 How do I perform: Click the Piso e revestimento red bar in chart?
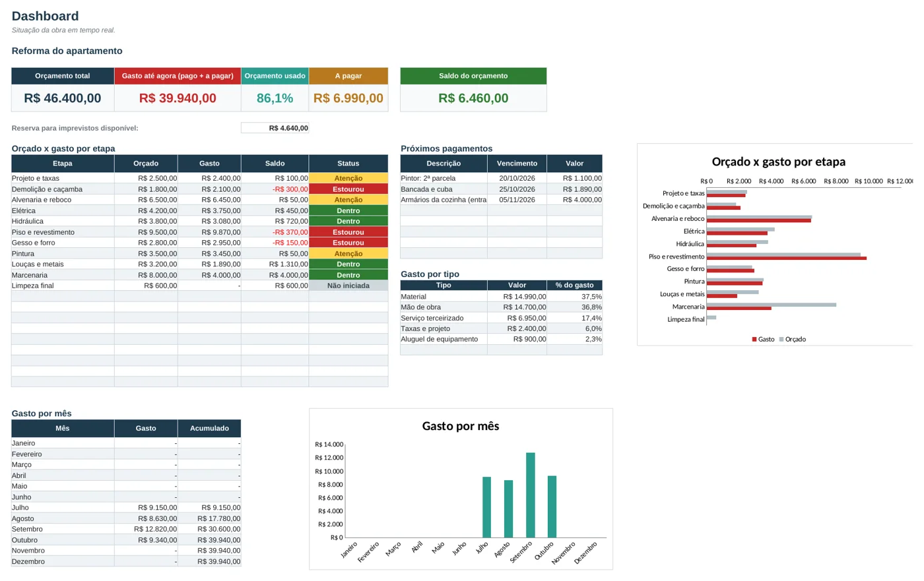click(x=786, y=259)
